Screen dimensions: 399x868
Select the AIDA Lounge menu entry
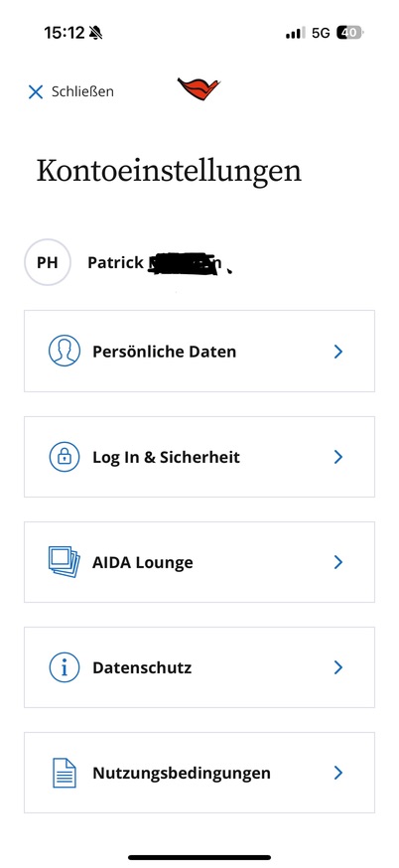[x=199, y=562]
